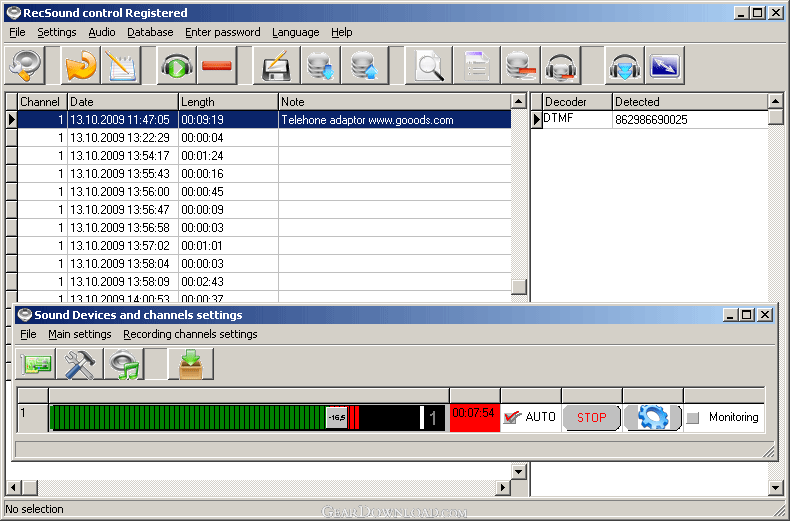The image size is (790, 521).
Task: Click the Telehone adaptor note cell
Action: [394, 120]
